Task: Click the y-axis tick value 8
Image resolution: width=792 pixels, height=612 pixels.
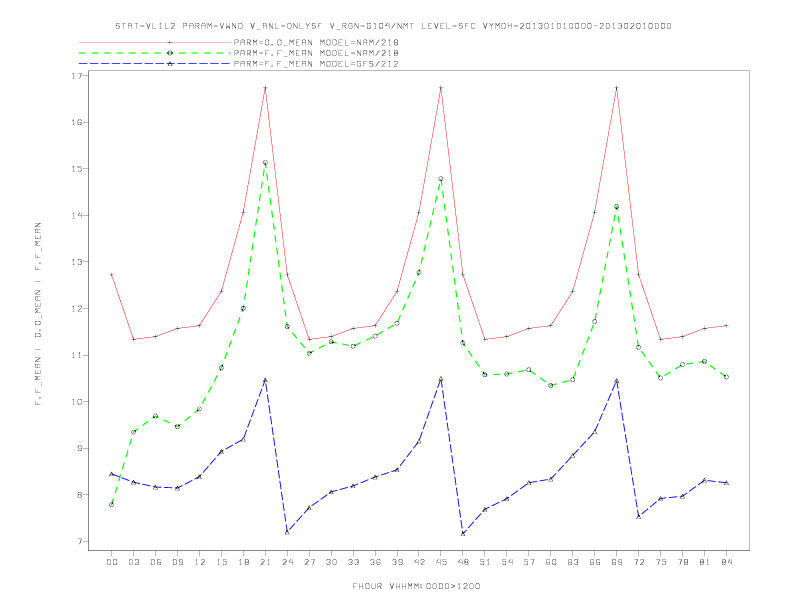Action: click(x=79, y=495)
